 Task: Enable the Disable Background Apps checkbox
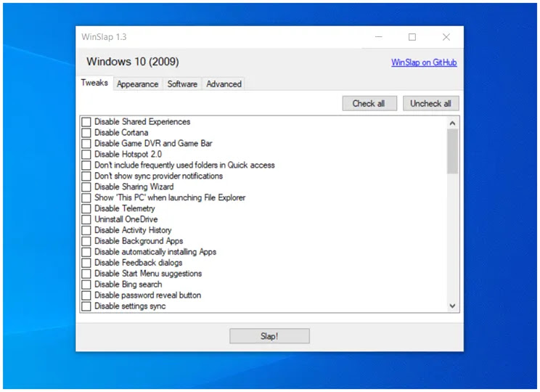(x=86, y=241)
